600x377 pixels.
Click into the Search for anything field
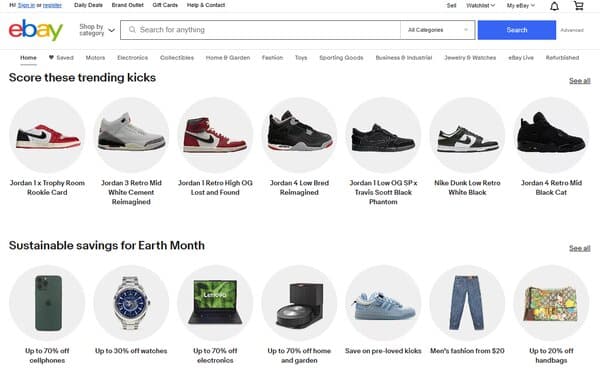click(260, 30)
